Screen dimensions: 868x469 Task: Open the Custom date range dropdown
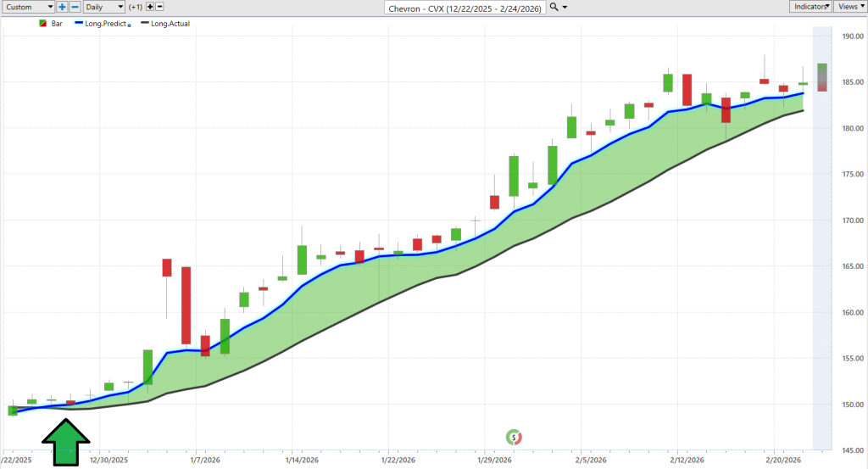click(27, 7)
